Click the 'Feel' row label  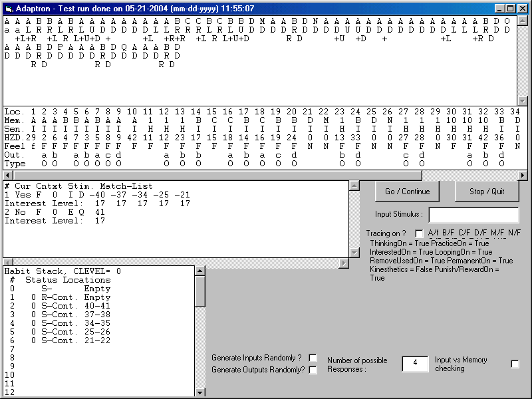click(15, 146)
